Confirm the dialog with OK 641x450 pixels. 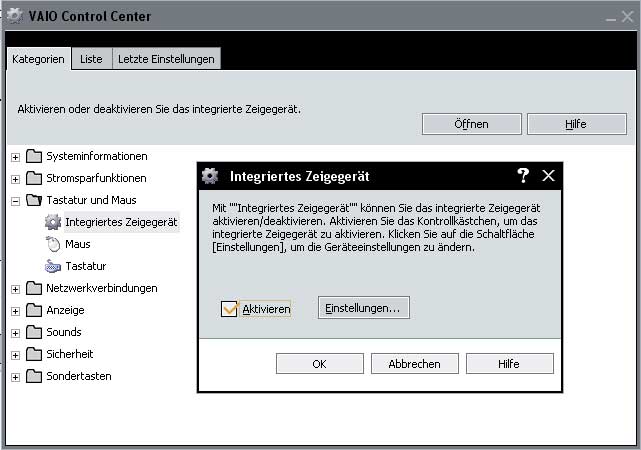(320, 364)
